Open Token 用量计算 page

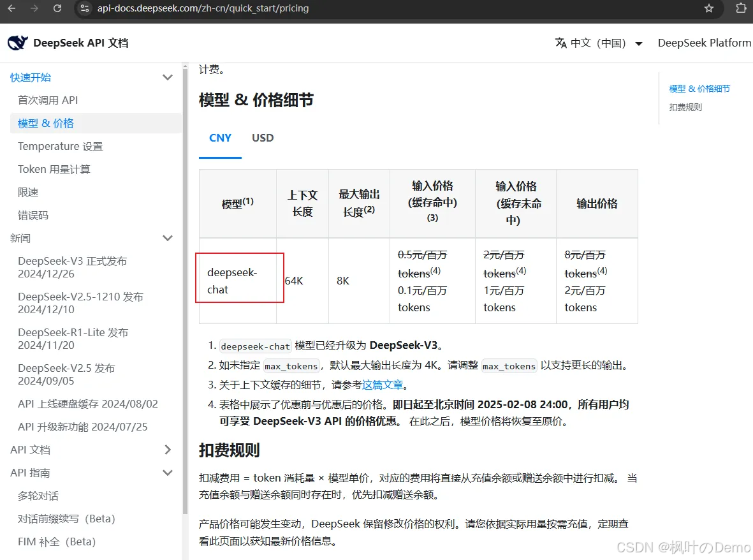pos(54,169)
